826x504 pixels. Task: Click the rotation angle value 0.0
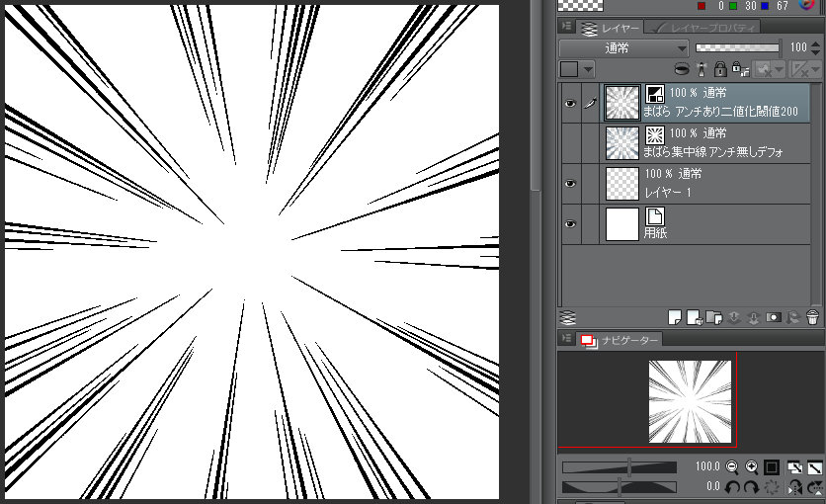713,486
